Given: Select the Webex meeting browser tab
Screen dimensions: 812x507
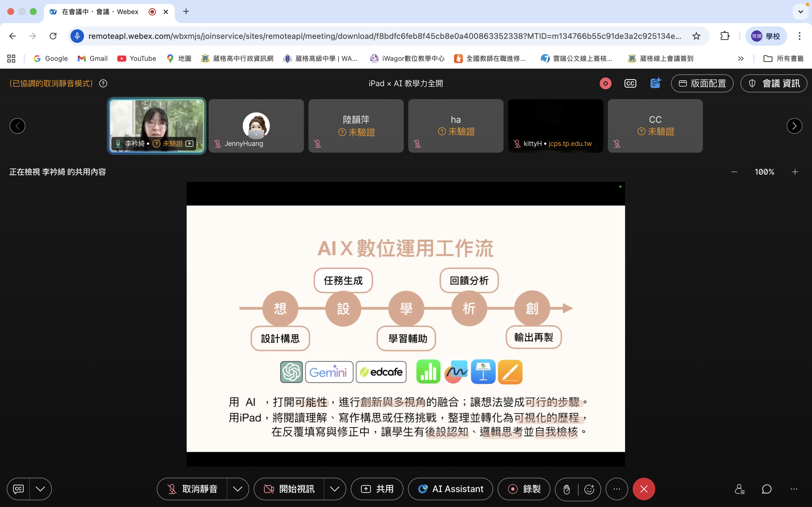Looking at the screenshot, I should click(x=101, y=12).
